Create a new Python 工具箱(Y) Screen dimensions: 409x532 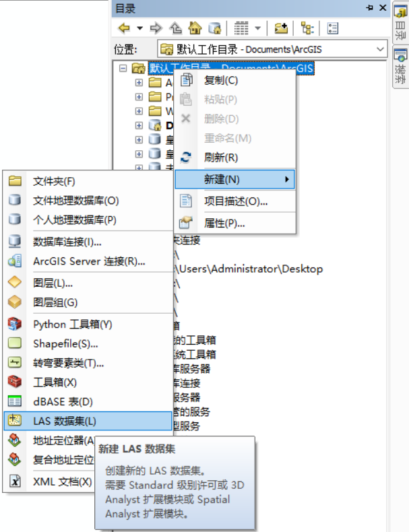pyautogui.click(x=88, y=325)
